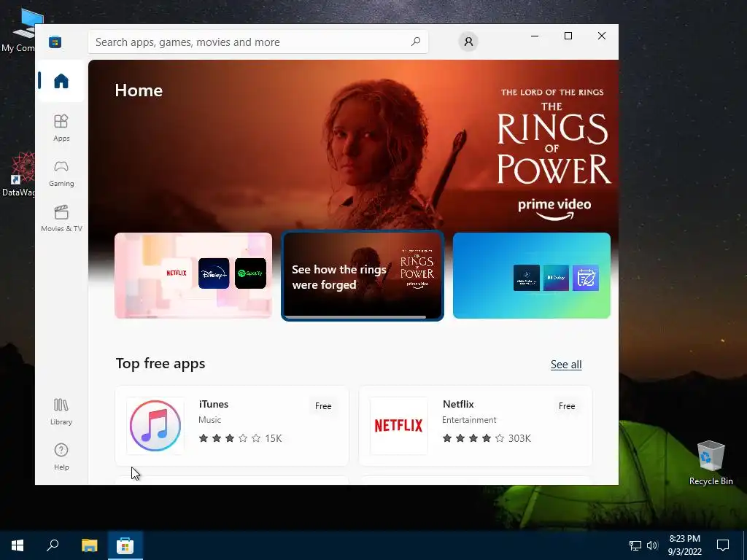Open the Netflix Disney+ Spotify promo card
This screenshot has width=747, height=560.
[193, 275]
